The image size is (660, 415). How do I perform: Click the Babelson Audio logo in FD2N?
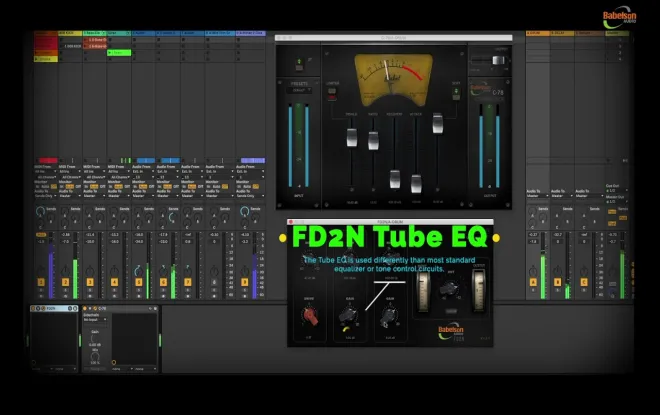click(451, 333)
